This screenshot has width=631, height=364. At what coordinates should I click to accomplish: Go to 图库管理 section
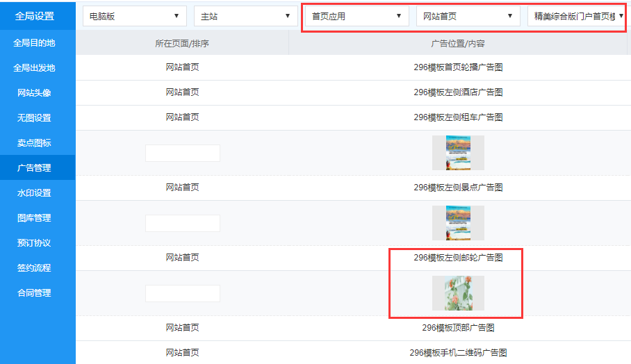click(34, 218)
